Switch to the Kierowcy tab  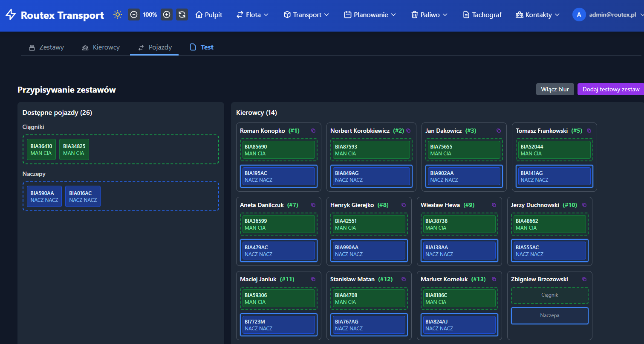pyautogui.click(x=101, y=47)
